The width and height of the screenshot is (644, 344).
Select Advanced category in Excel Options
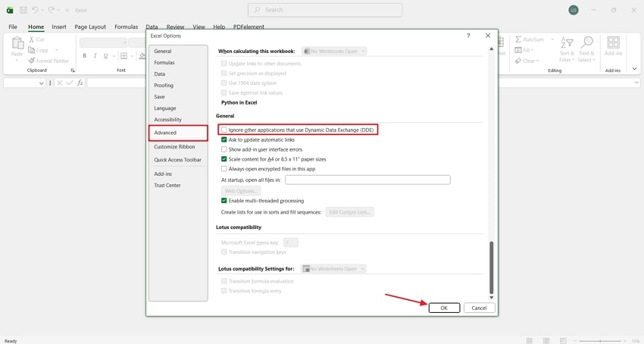pyautogui.click(x=178, y=133)
